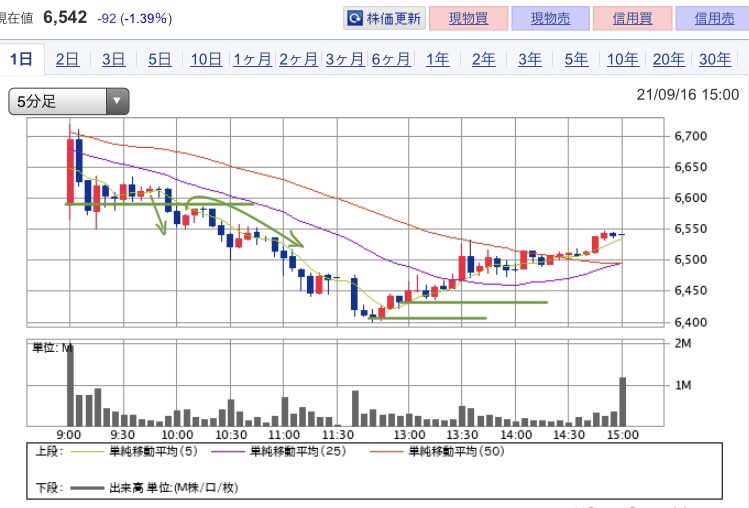Image resolution: width=749 pixels, height=508 pixels.
Task: Click the purple 単純移動平均(25) legend line
Action: (x=227, y=452)
